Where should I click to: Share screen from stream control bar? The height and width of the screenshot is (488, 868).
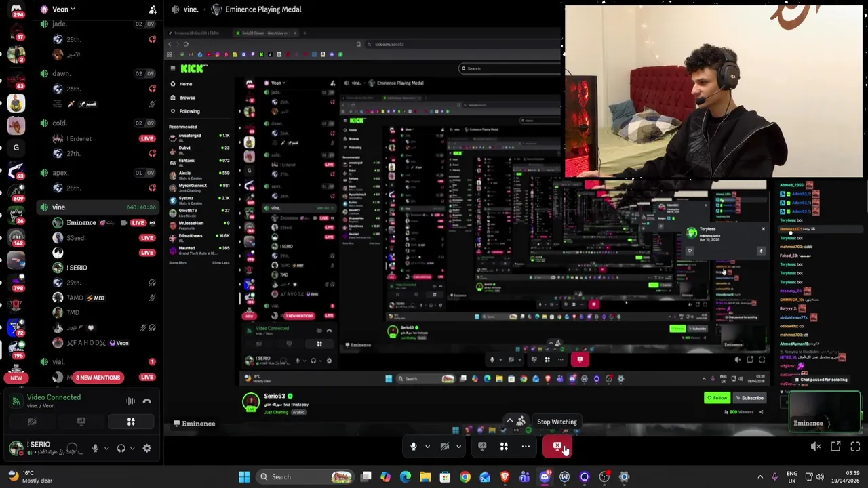[482, 447]
